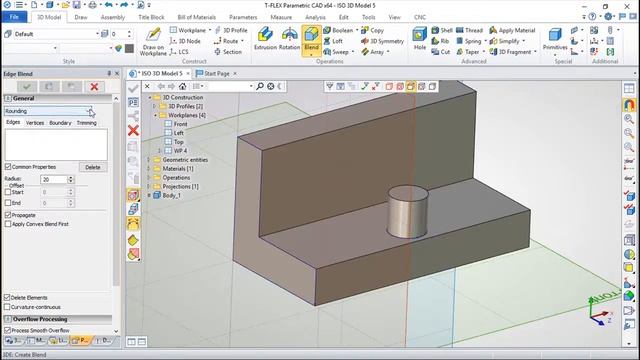The width and height of the screenshot is (640, 360).
Task: Cancel Edge Blend with red X
Action: (94, 87)
